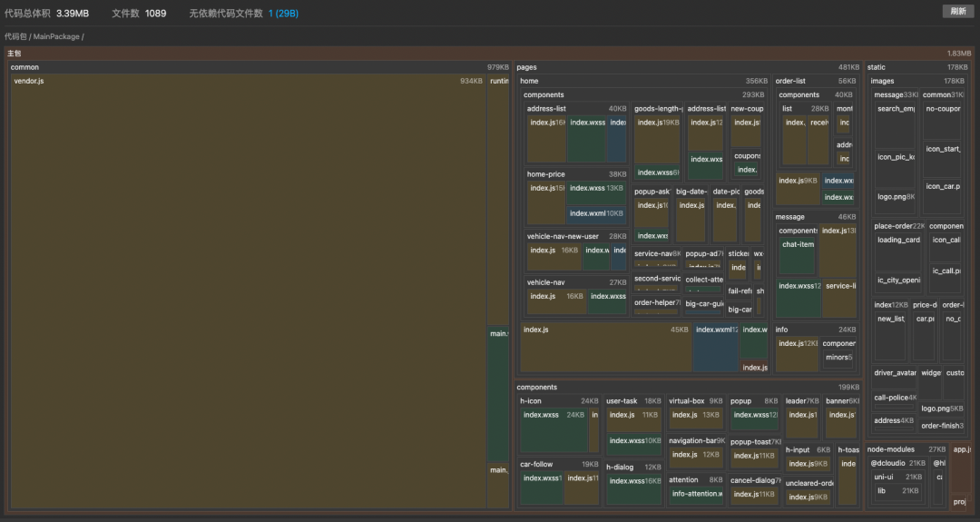Select the logo.png 8K image block
Image resolution: width=980 pixels, height=522 pixels.
pyautogui.click(x=895, y=202)
